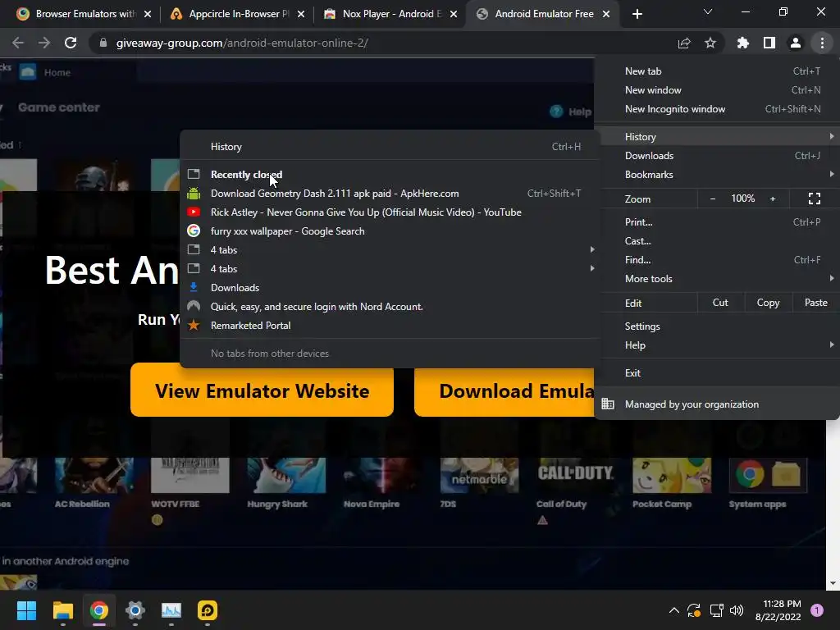Click the View Emulator Website button
840x630 pixels.
(262, 390)
